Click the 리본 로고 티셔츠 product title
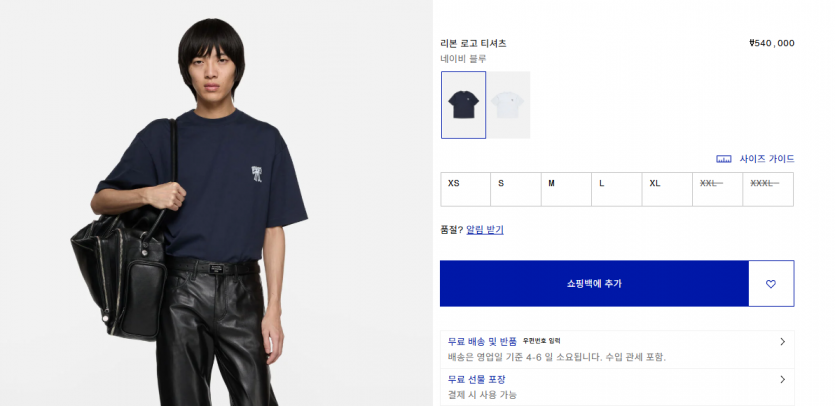Screen dimensions: 835x406 (473, 44)
